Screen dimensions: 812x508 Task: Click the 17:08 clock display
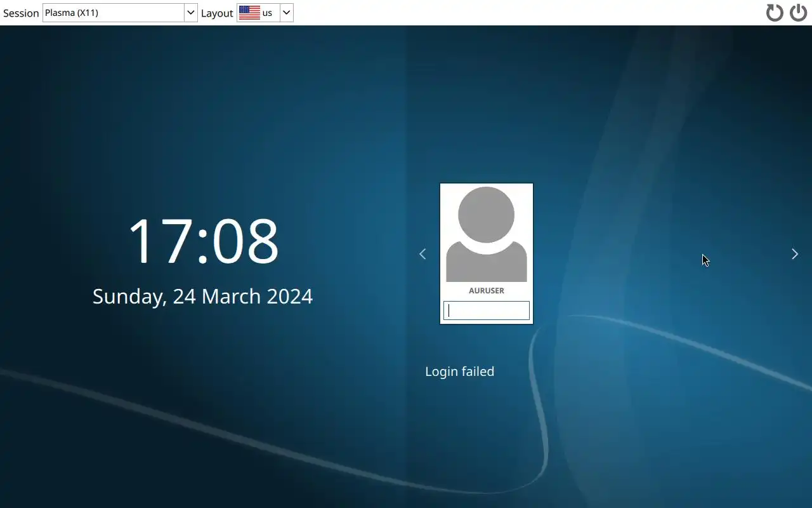[x=204, y=241]
